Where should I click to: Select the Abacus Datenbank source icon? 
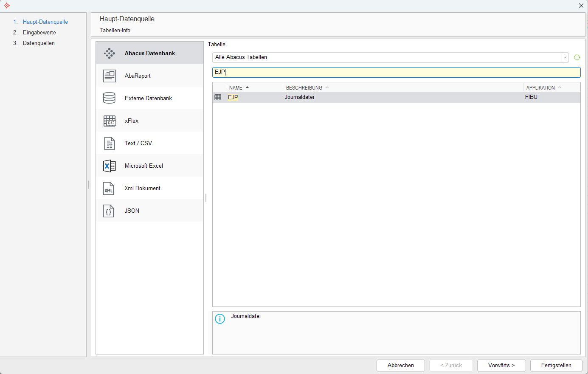[110, 53]
